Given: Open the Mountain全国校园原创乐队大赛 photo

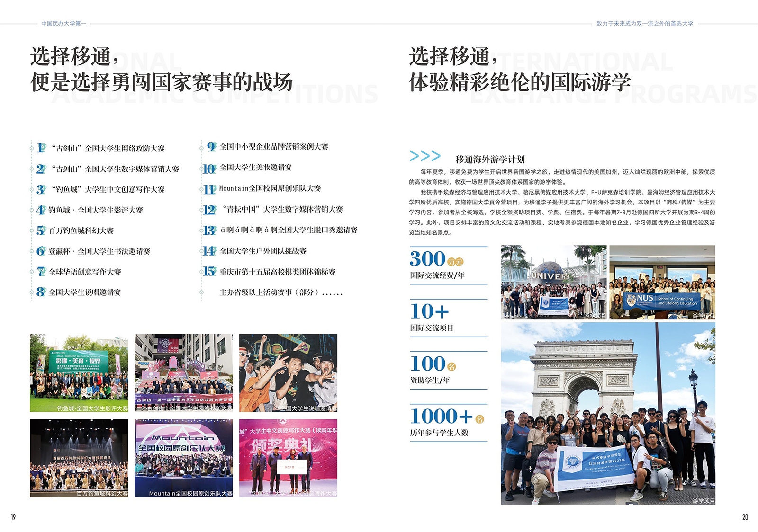Looking at the screenshot, I should click(x=184, y=458).
